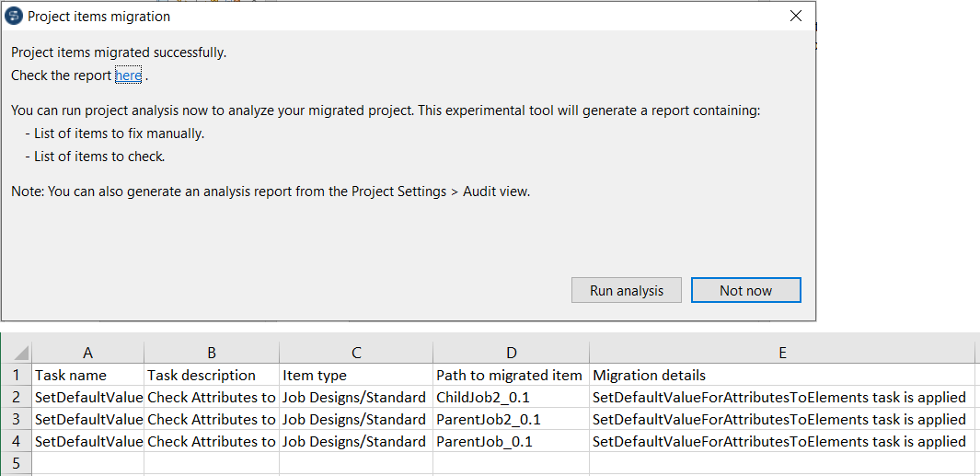The height and width of the screenshot is (476, 980).
Task: Select the ParentJob2_0.1 cell
Action: pos(511,419)
